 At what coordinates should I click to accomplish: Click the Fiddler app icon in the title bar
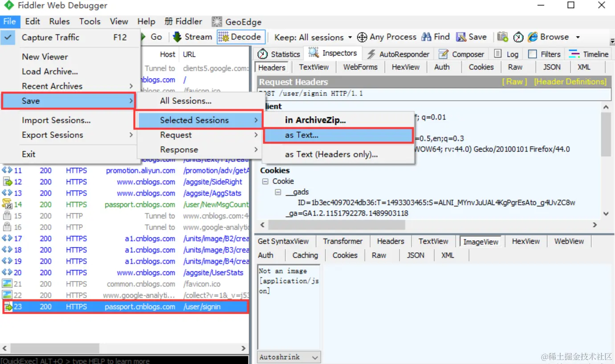pyautogui.click(x=8, y=6)
